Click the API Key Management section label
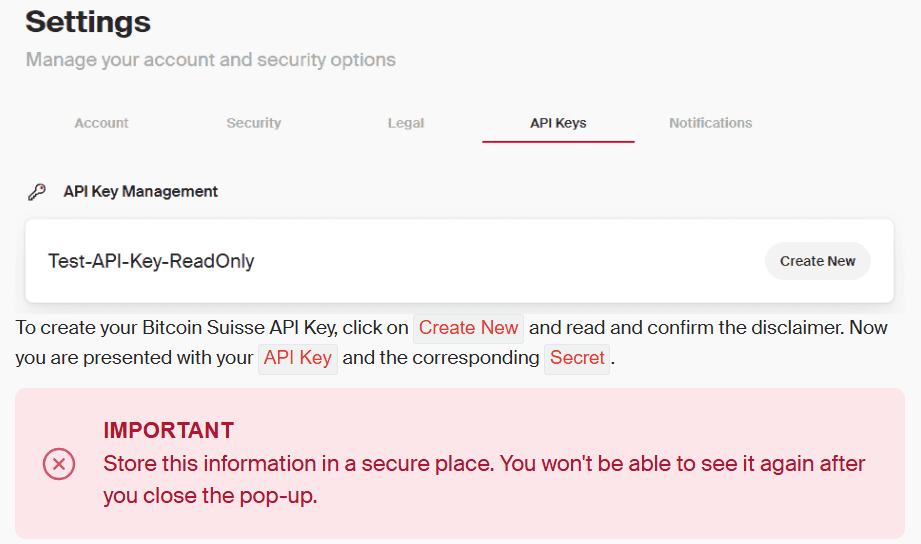Image resolution: width=921 pixels, height=544 pixels. click(140, 191)
